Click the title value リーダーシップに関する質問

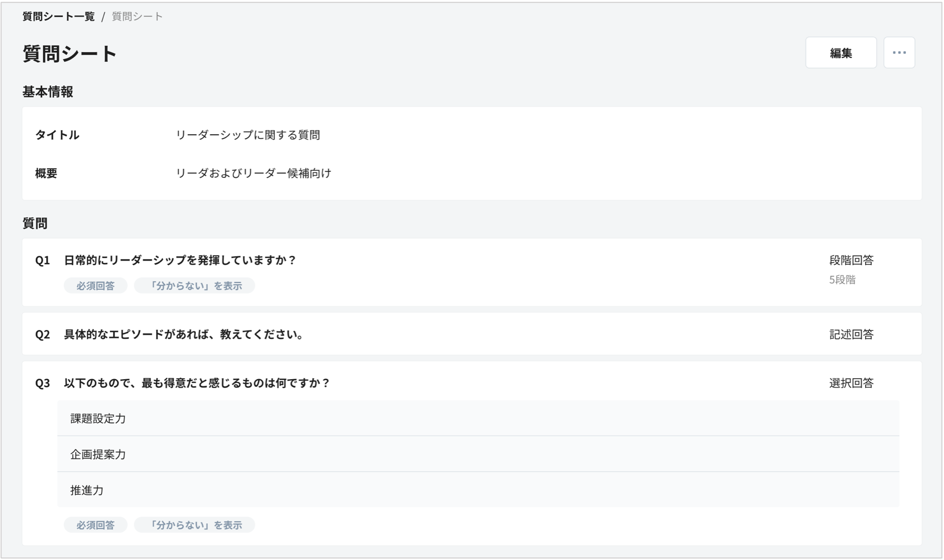click(x=248, y=135)
